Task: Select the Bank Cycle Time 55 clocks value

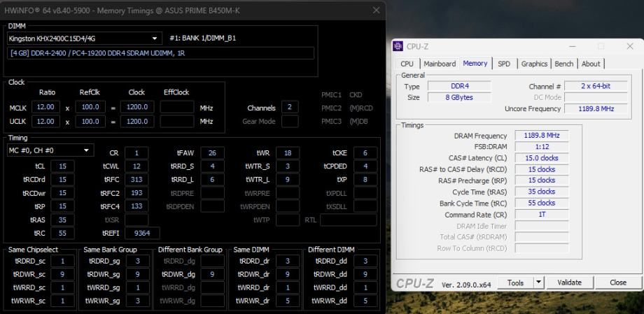Action: click(542, 204)
